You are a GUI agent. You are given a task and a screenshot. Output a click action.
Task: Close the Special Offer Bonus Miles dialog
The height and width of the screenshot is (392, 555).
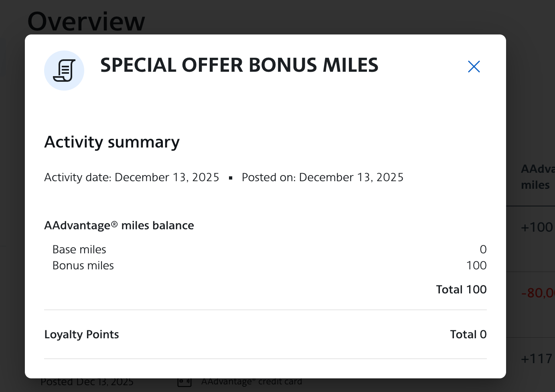click(474, 67)
